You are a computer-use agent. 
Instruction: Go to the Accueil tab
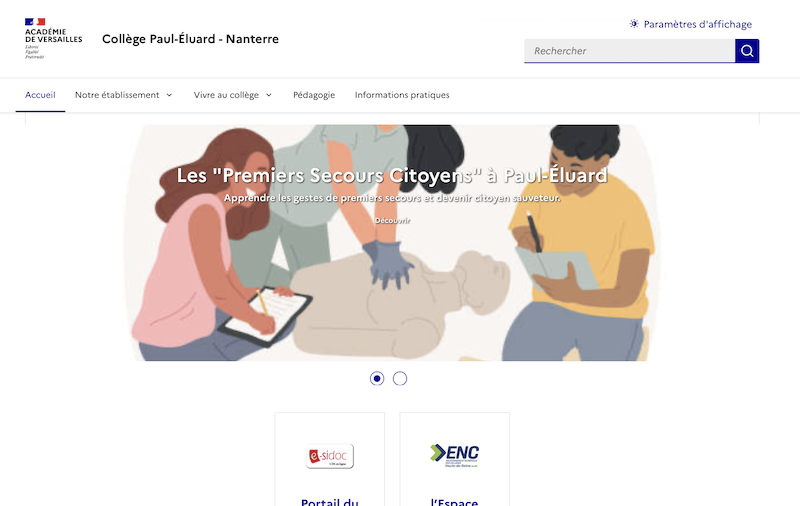pos(40,95)
